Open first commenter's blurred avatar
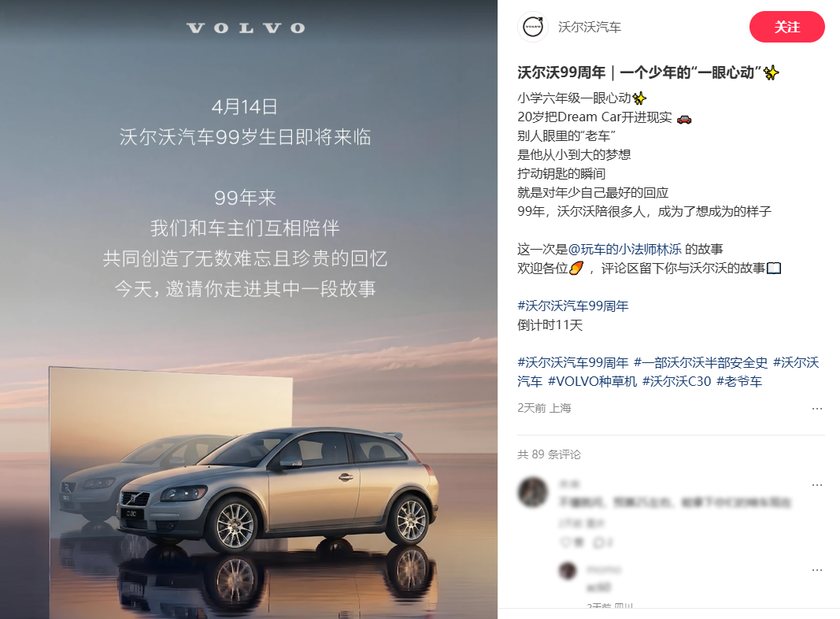 tap(532, 492)
